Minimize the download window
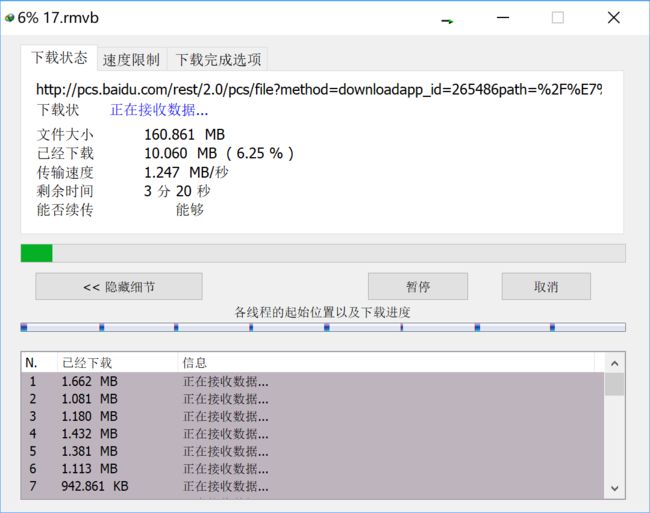 click(503, 18)
